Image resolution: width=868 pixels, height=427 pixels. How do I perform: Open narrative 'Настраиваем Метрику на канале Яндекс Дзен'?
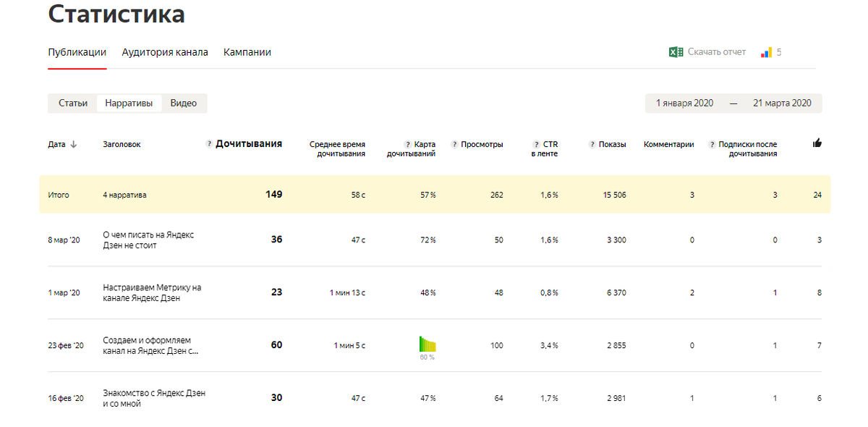click(x=152, y=292)
